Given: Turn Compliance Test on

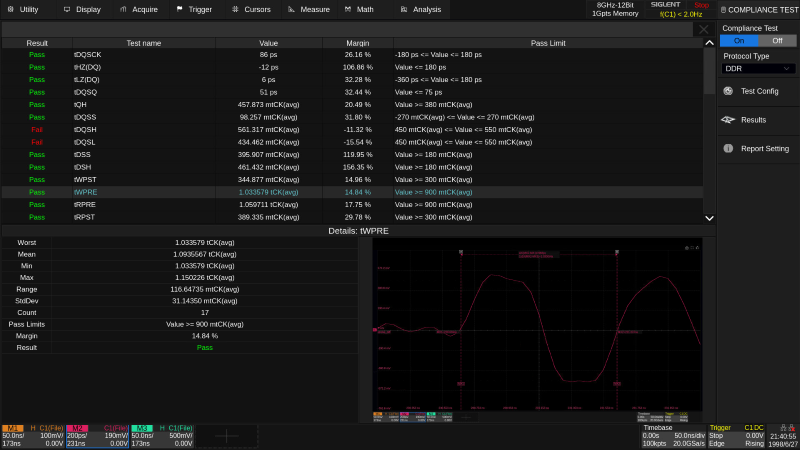Looking at the screenshot, I should pos(739,41).
